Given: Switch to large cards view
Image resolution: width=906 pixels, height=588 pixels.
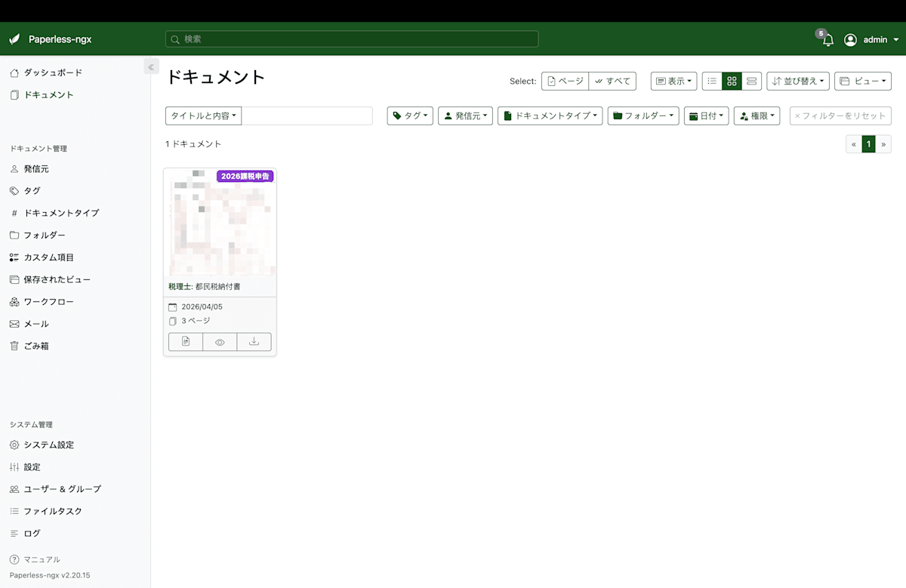Looking at the screenshot, I should click(x=751, y=81).
